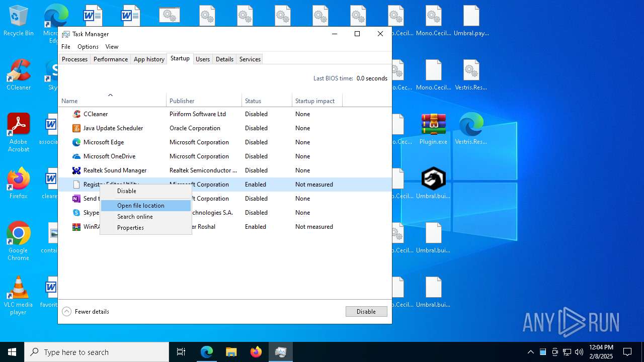Screen dimensions: 644x362
Task: Show hidden system tray icons chevron
Action: coord(530,352)
